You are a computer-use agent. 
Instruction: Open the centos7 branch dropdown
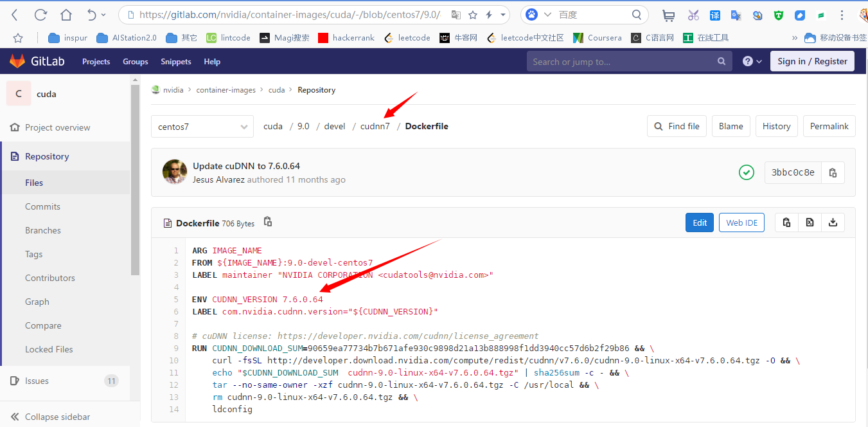point(202,127)
